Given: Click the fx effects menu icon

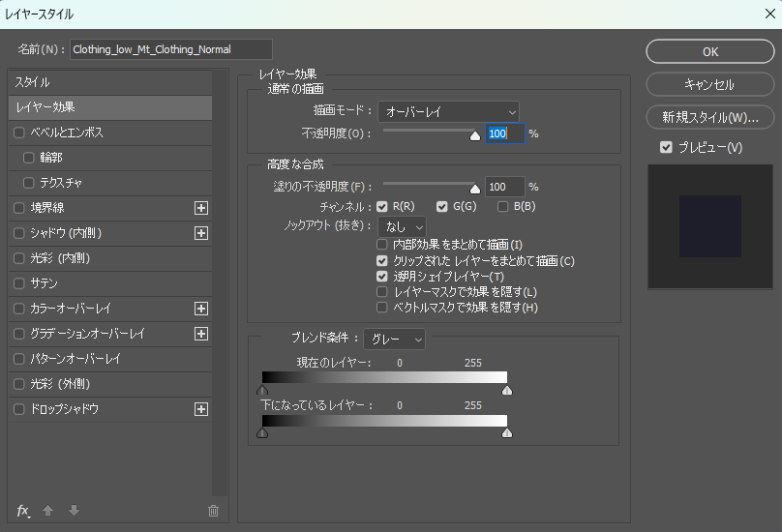Looking at the screenshot, I should coord(23,511).
